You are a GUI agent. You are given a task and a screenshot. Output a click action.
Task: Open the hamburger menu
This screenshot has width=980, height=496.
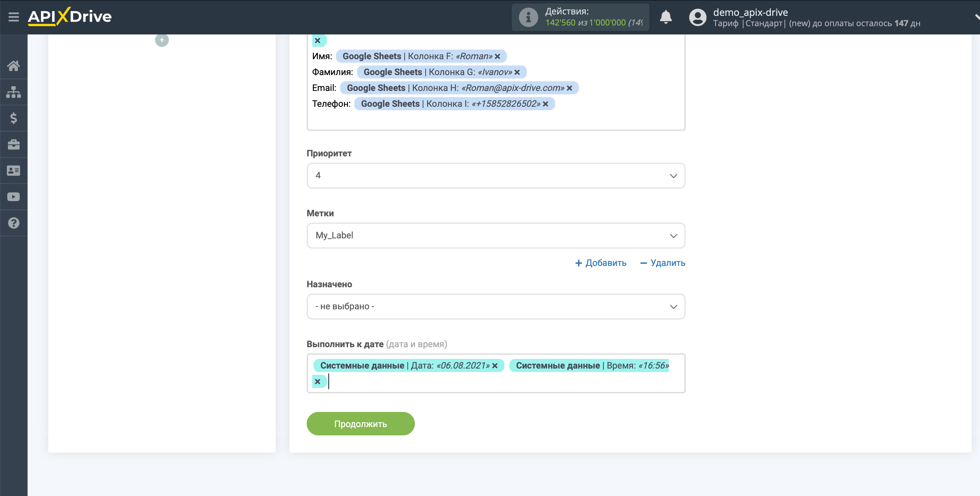pos(14,17)
